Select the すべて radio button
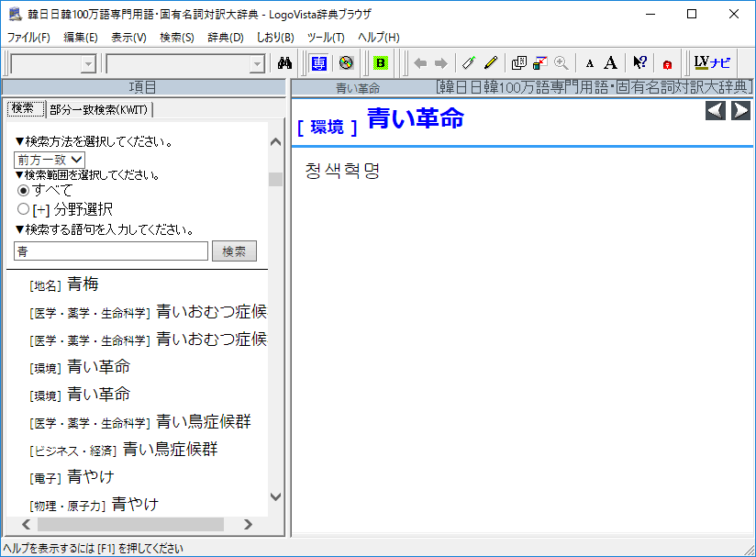The height and width of the screenshot is (557, 756). 24,191
